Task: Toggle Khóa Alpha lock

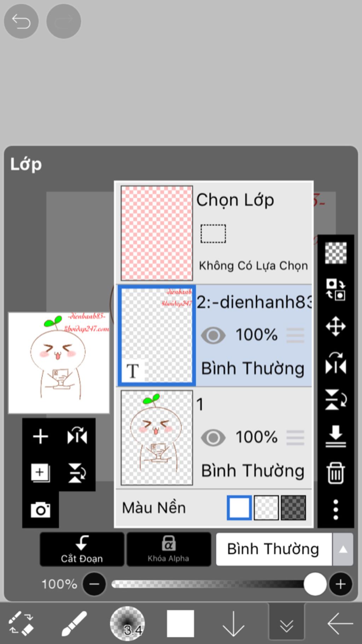Action: pyautogui.click(x=169, y=549)
